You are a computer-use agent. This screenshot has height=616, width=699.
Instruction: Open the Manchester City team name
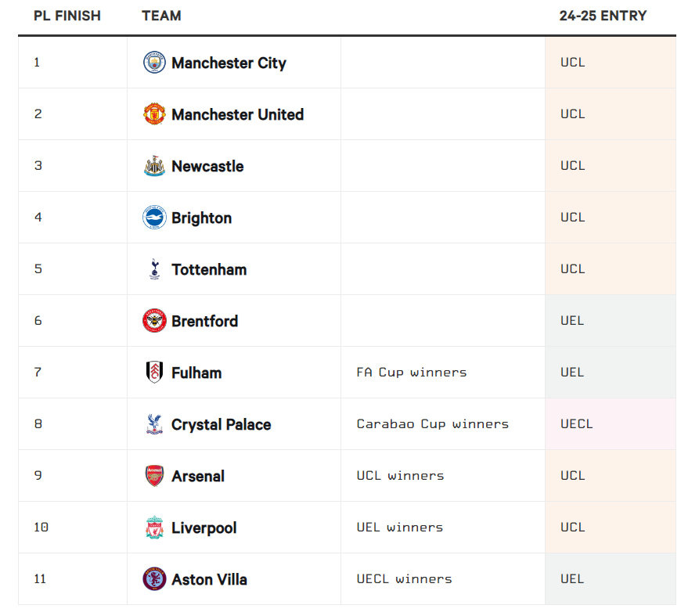pyautogui.click(x=229, y=63)
